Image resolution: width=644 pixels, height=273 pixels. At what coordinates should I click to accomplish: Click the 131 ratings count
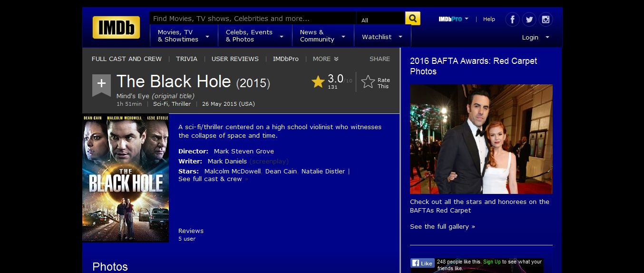click(332, 87)
